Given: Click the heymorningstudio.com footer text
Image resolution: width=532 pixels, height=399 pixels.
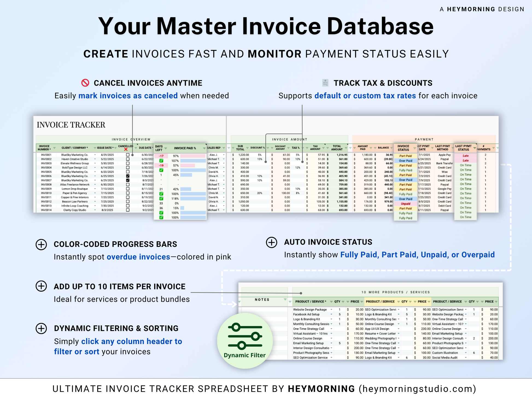Looking at the screenshot, I should tap(417, 389).
